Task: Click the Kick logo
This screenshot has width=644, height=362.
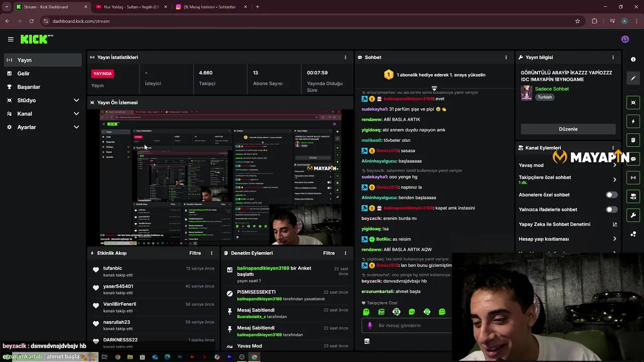Action: tap(36, 39)
